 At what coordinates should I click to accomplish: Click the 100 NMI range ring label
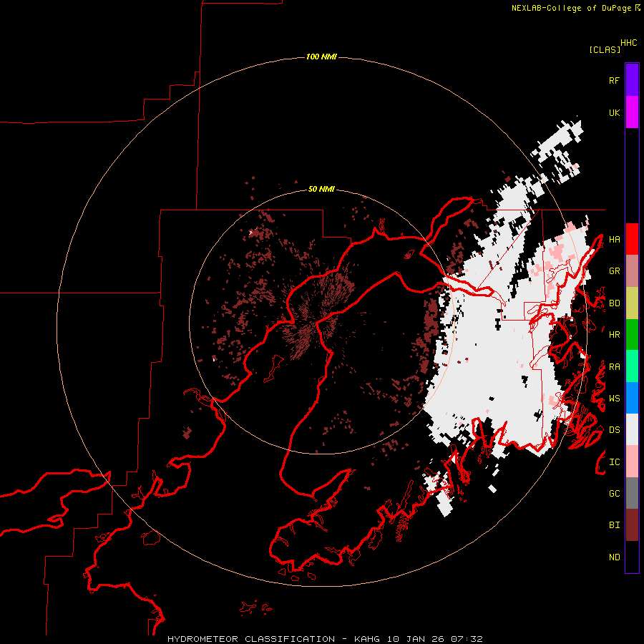coord(321,57)
